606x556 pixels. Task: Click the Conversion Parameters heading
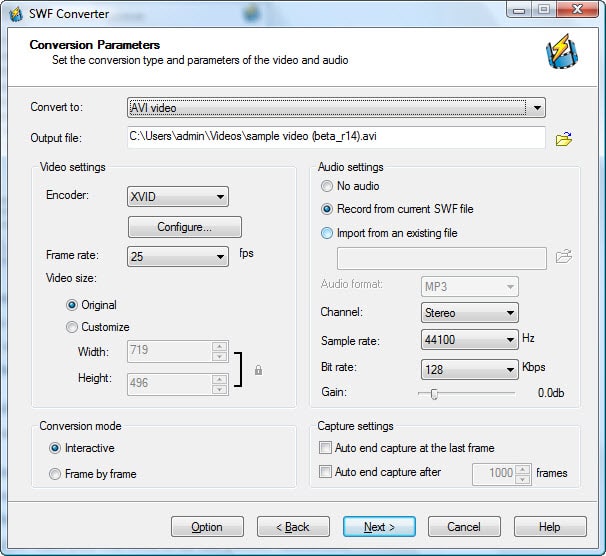pyautogui.click(x=95, y=45)
